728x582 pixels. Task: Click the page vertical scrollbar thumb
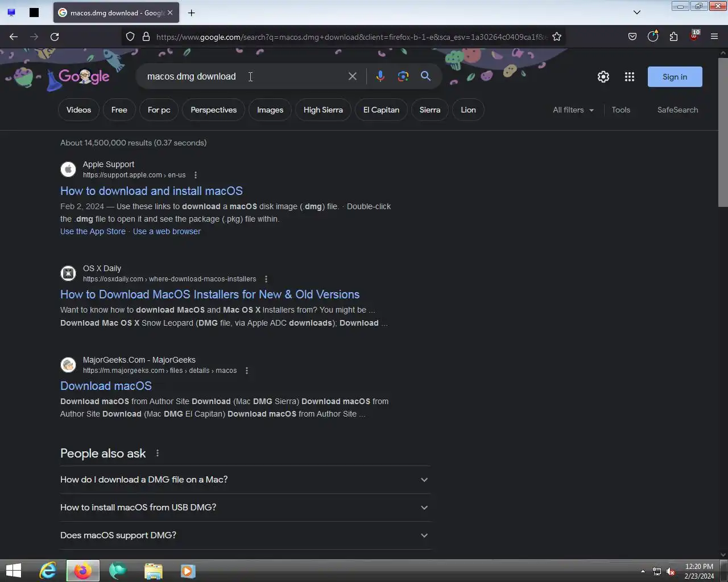coord(723,132)
